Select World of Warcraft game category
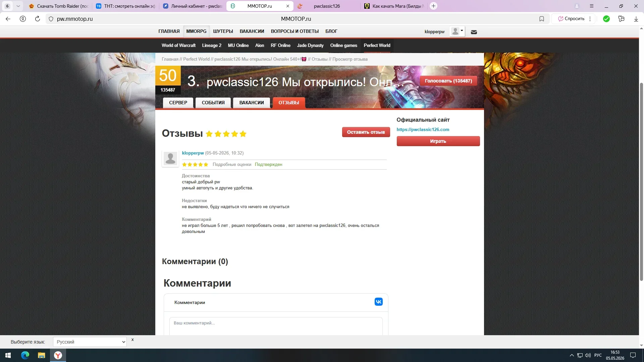 point(178,45)
